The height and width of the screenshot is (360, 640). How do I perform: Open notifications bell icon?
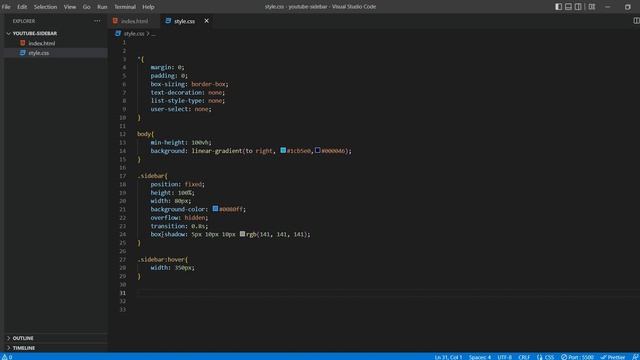(x=635, y=357)
